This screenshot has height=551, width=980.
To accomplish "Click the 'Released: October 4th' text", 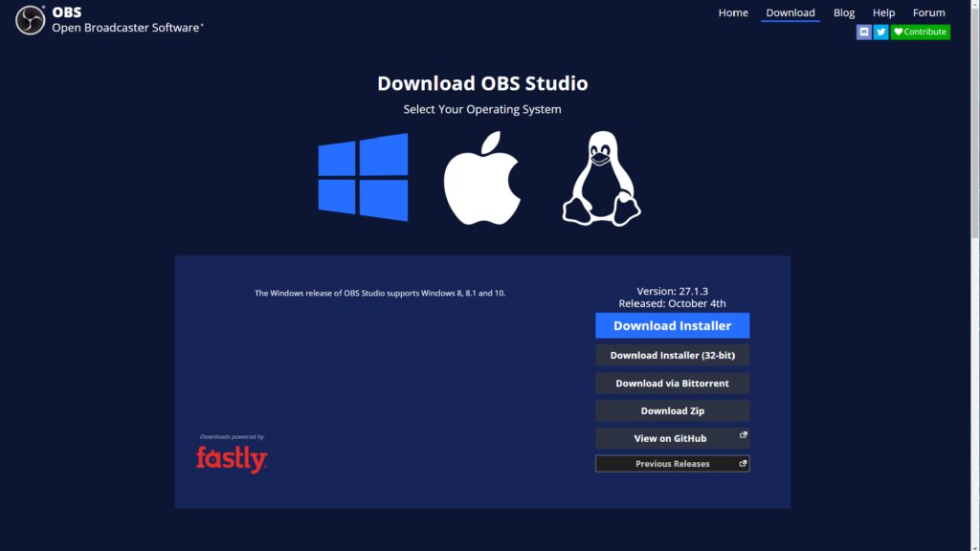I will coord(673,303).
